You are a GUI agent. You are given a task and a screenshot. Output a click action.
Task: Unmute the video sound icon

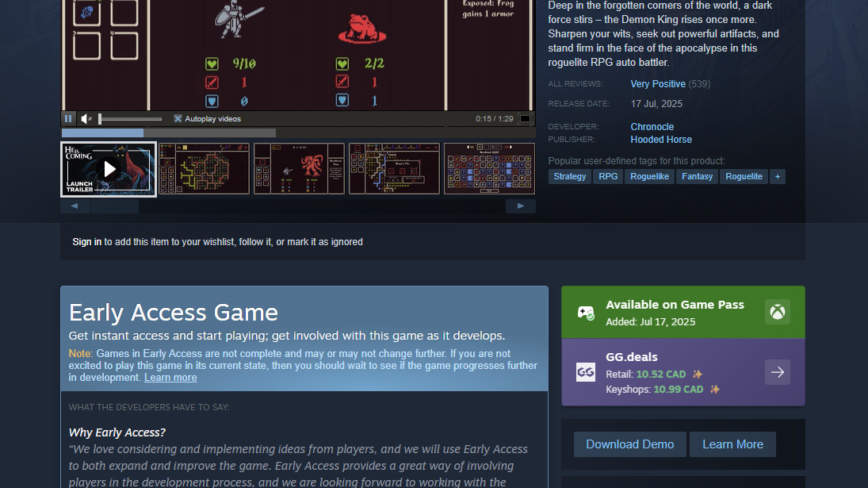(86, 118)
